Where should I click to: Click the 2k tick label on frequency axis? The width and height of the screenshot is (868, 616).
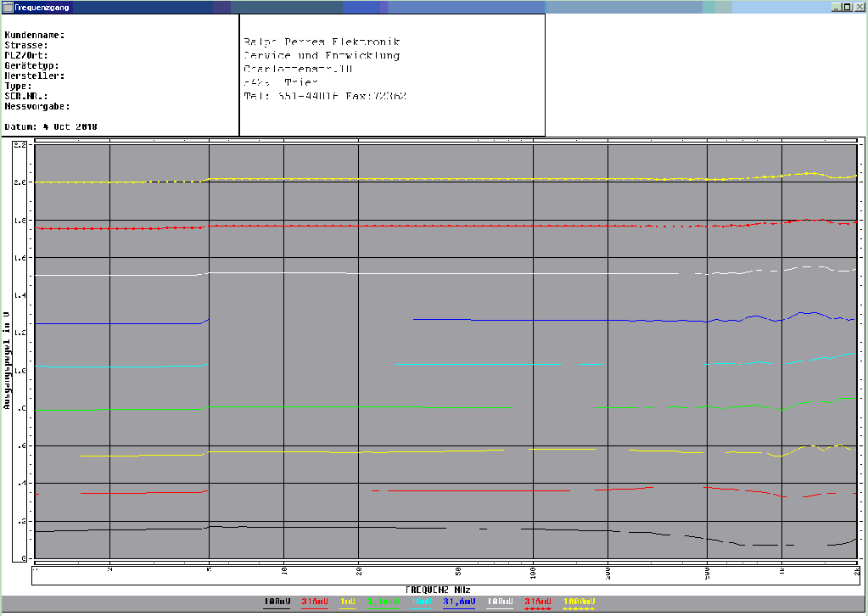click(x=856, y=571)
